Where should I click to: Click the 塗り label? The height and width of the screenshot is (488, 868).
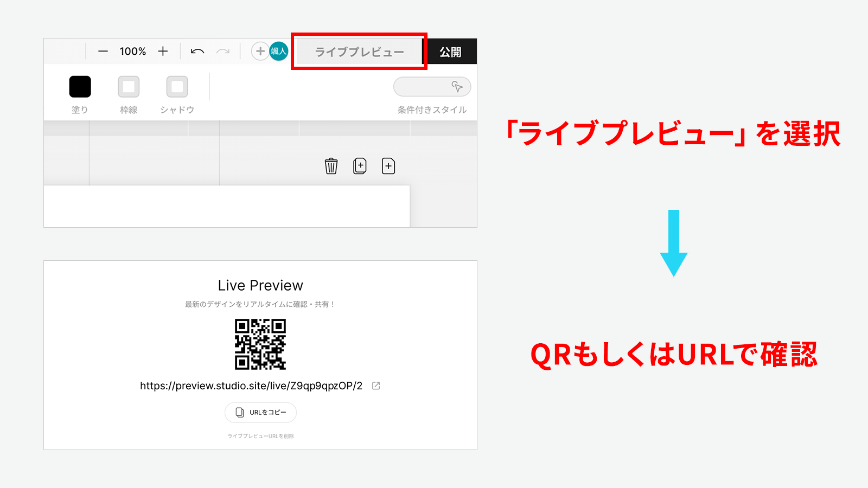coord(80,110)
